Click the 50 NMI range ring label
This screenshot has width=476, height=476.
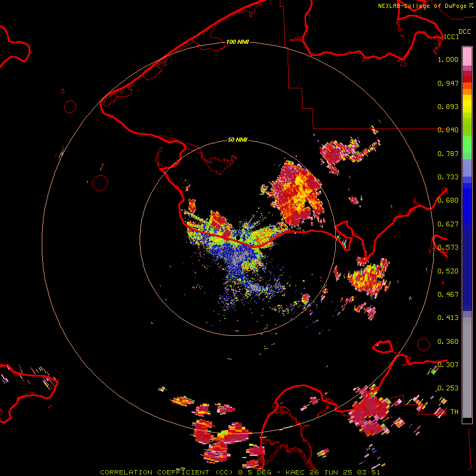point(237,140)
